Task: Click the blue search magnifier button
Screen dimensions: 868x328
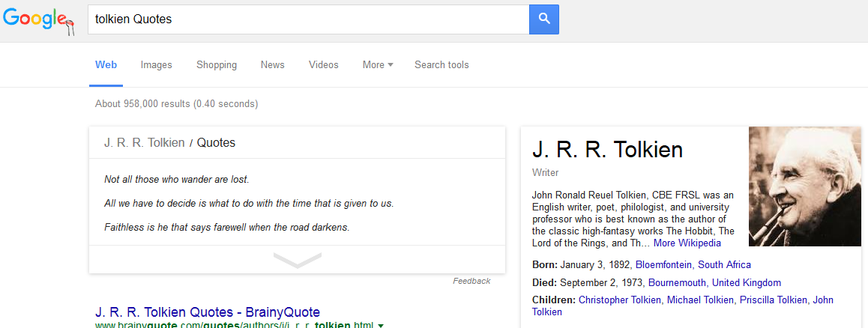Action: 543,19
